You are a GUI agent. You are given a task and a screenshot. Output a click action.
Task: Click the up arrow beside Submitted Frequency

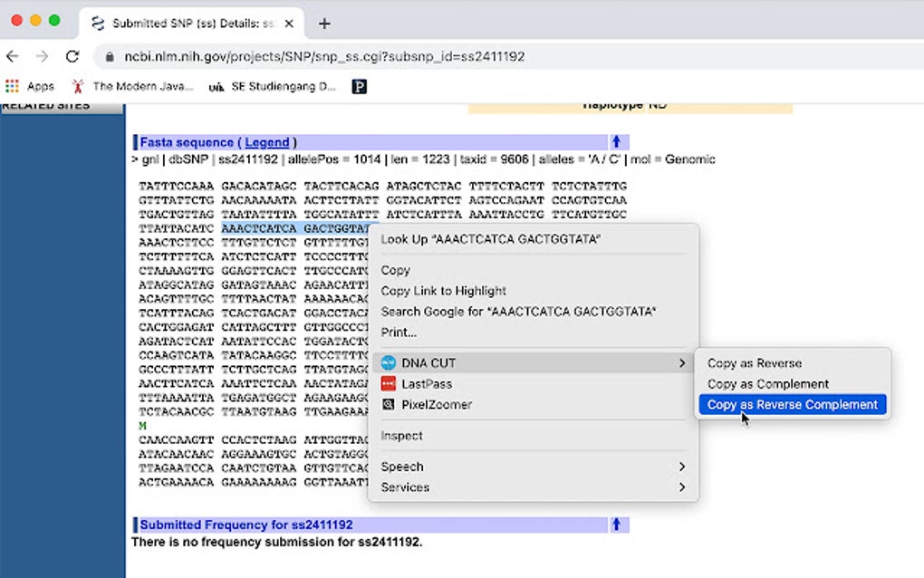(x=616, y=525)
